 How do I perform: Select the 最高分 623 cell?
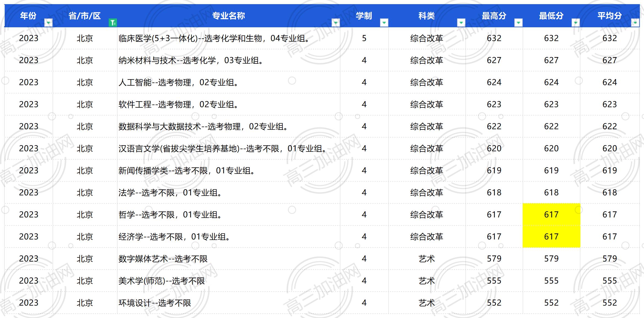point(494,104)
